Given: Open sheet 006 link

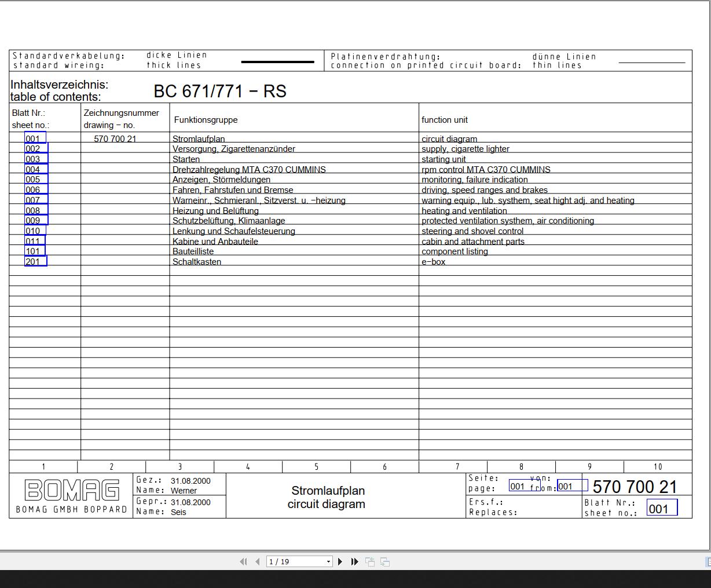Looking at the screenshot, I should pos(36,189).
